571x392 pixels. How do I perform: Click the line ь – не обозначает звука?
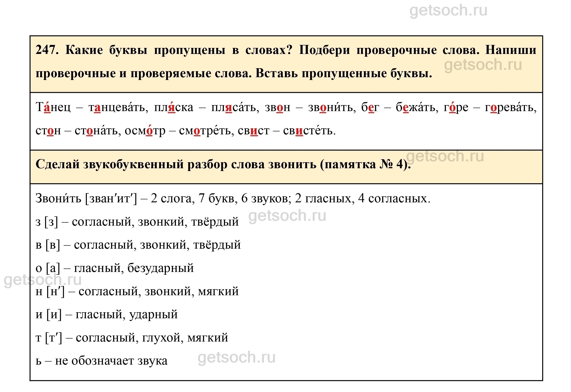(102, 361)
